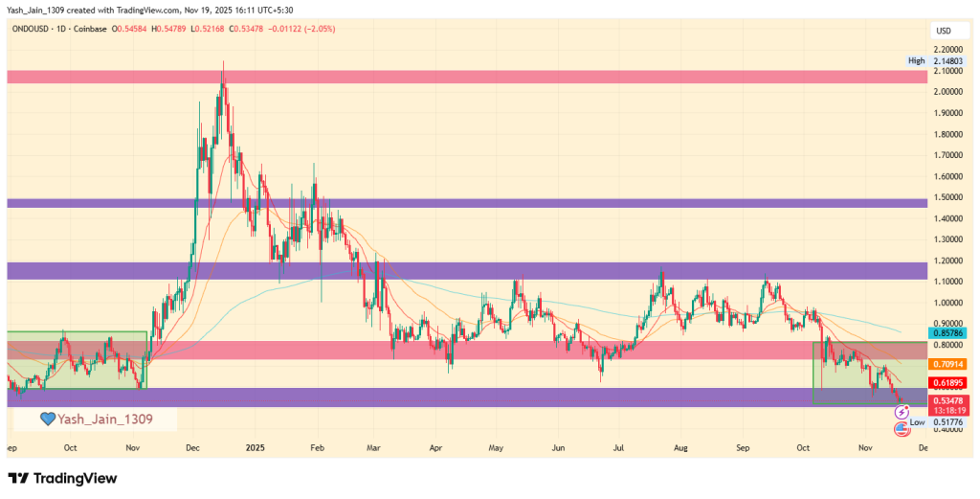The height and width of the screenshot is (499, 980).
Task: Click the December 2024 peak candle near 2.14
Action: pyautogui.click(x=223, y=77)
